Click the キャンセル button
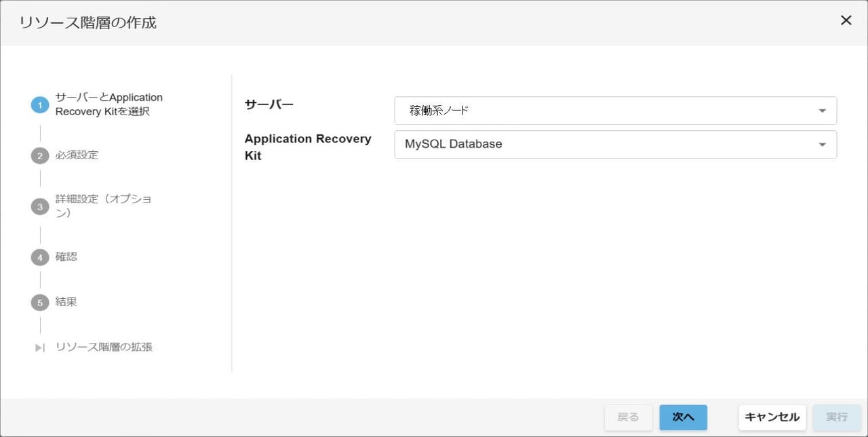This screenshot has height=437, width=868. (x=772, y=417)
